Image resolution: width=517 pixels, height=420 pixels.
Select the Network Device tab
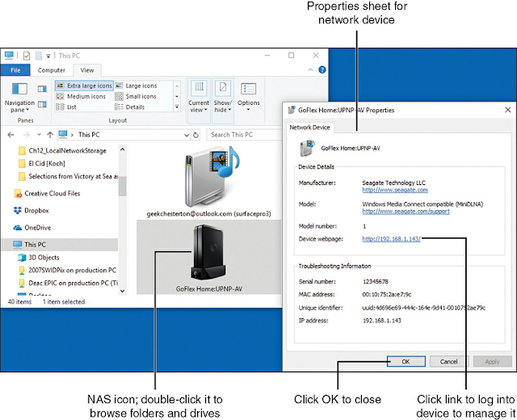coord(309,128)
